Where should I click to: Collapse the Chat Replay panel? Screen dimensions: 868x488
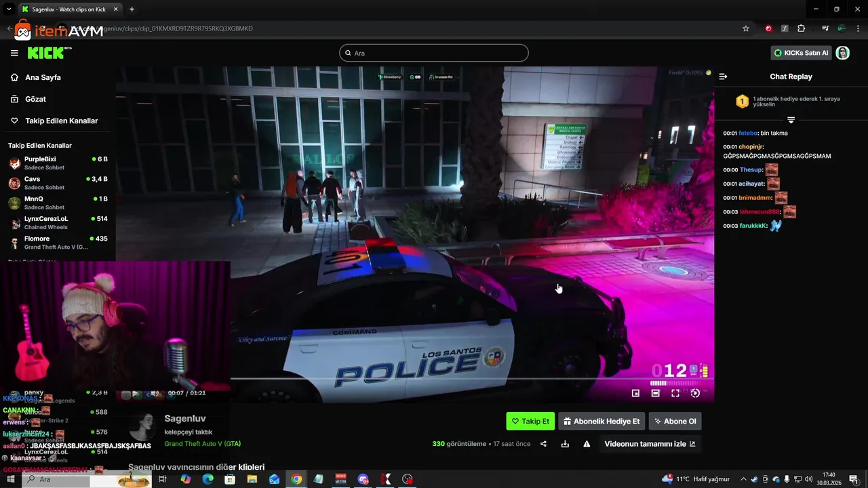pos(723,77)
